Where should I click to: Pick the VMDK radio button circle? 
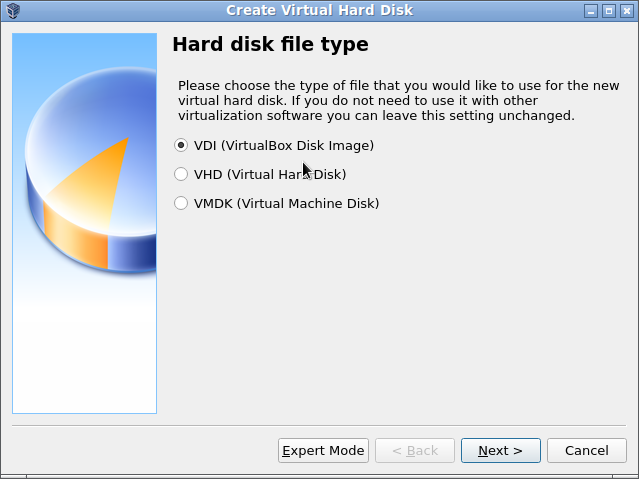point(181,203)
